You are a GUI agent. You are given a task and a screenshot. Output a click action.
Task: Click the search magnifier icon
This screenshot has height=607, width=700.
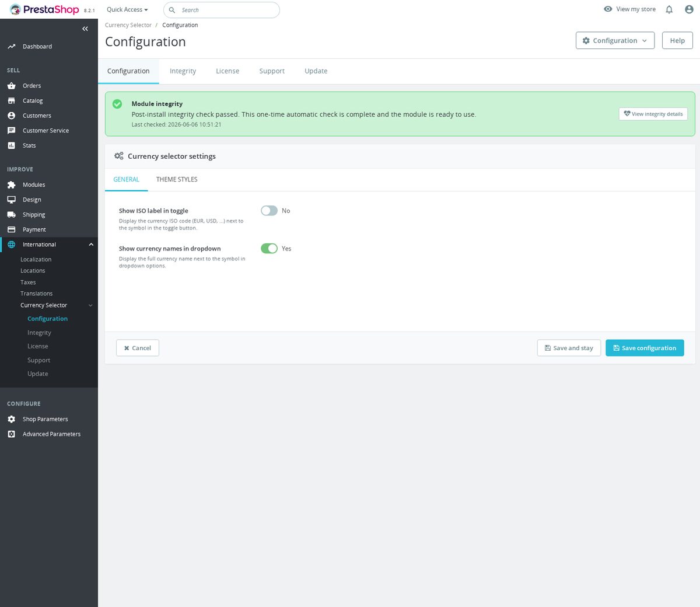(x=172, y=10)
